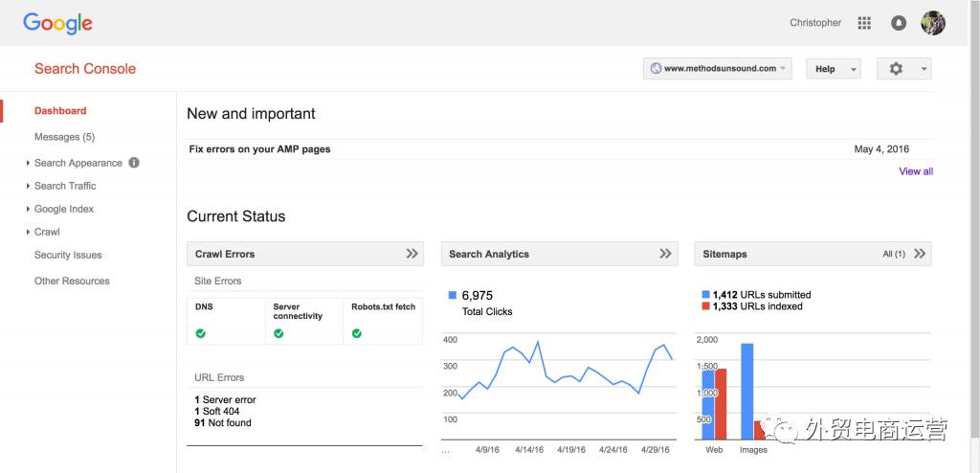Open Messages (5)

point(64,137)
